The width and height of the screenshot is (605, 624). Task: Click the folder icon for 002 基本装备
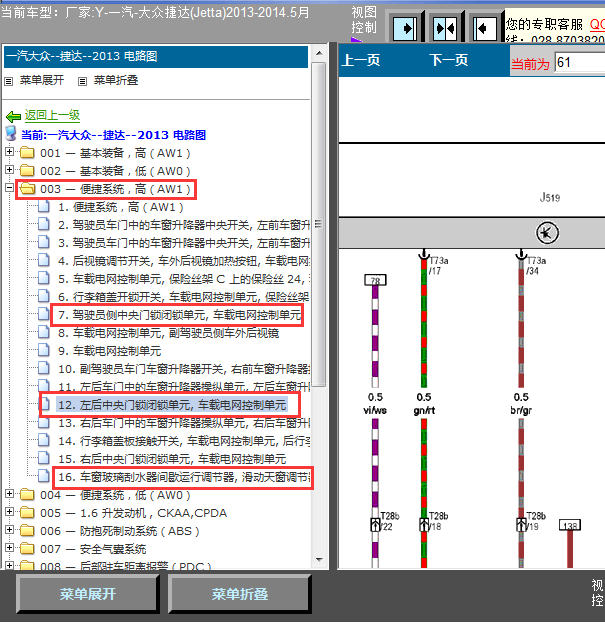point(27,170)
